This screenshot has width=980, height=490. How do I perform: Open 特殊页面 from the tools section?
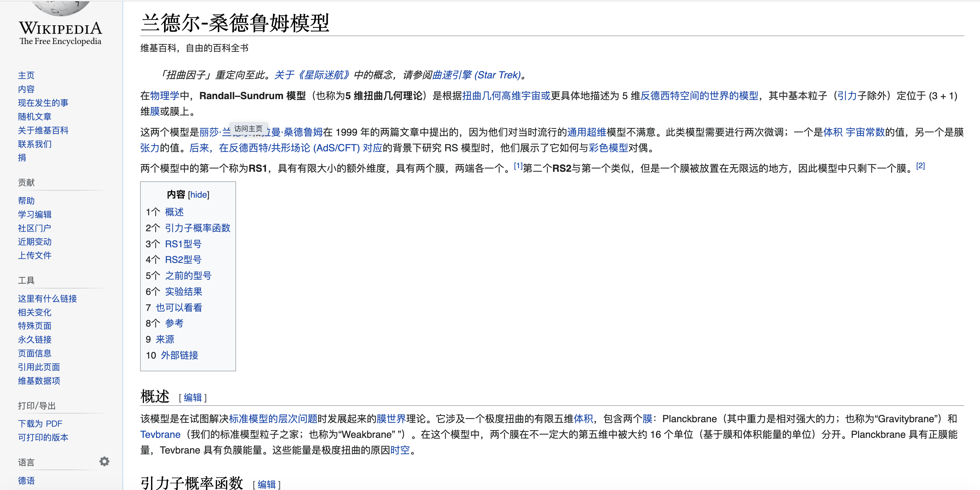pyautogui.click(x=35, y=326)
